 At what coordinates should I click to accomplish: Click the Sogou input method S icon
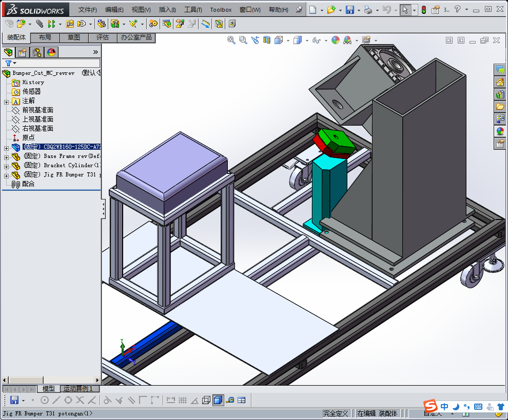(432, 407)
